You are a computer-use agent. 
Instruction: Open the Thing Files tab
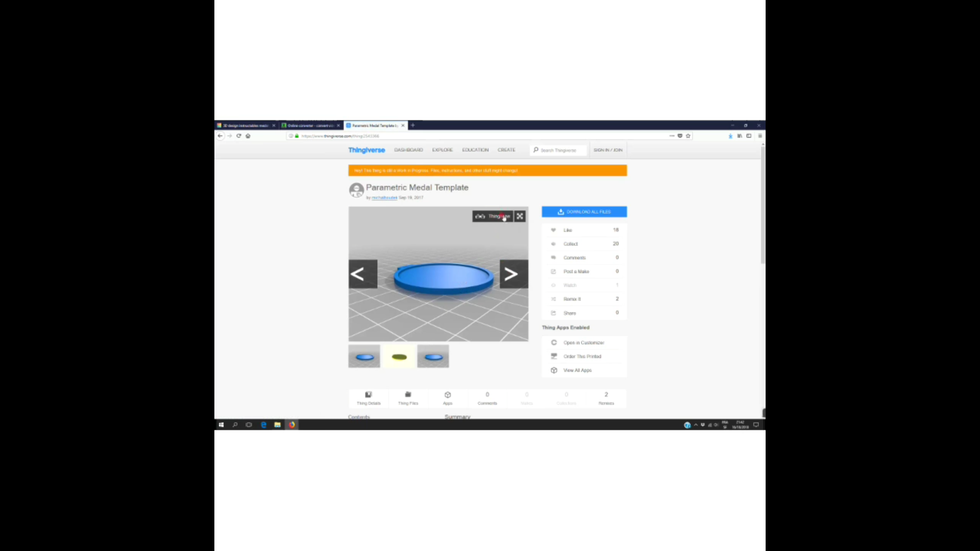(x=408, y=398)
